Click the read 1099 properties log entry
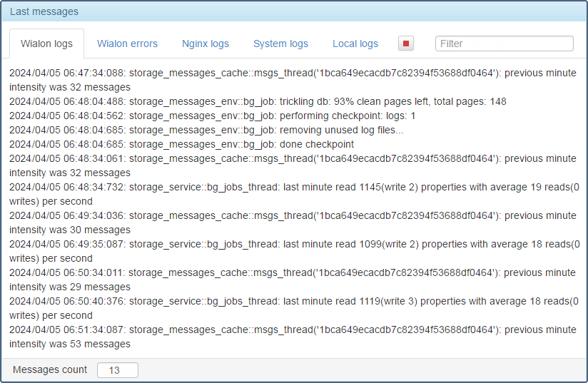 [295, 251]
